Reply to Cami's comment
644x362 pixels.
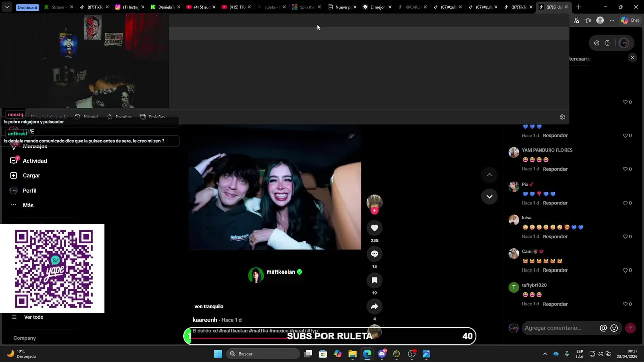[555, 270]
